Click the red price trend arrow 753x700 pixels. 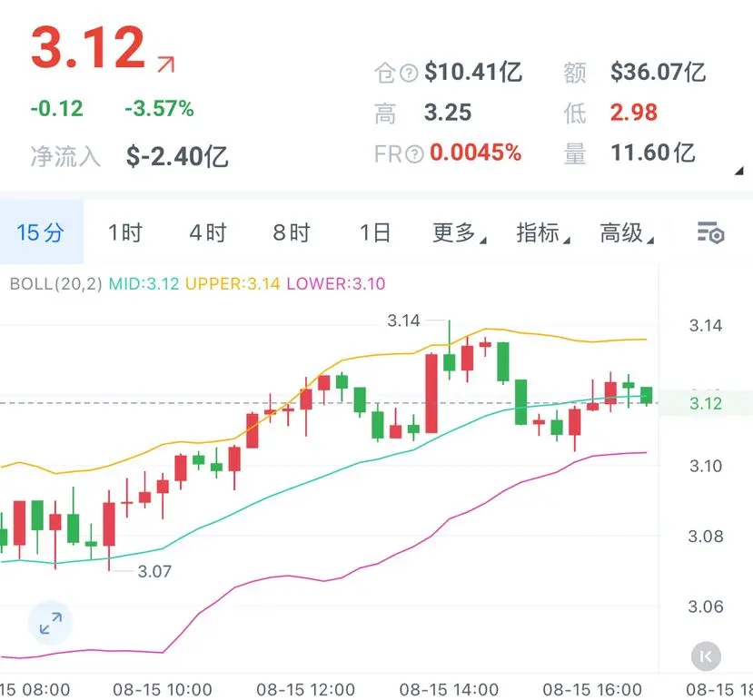(x=165, y=64)
